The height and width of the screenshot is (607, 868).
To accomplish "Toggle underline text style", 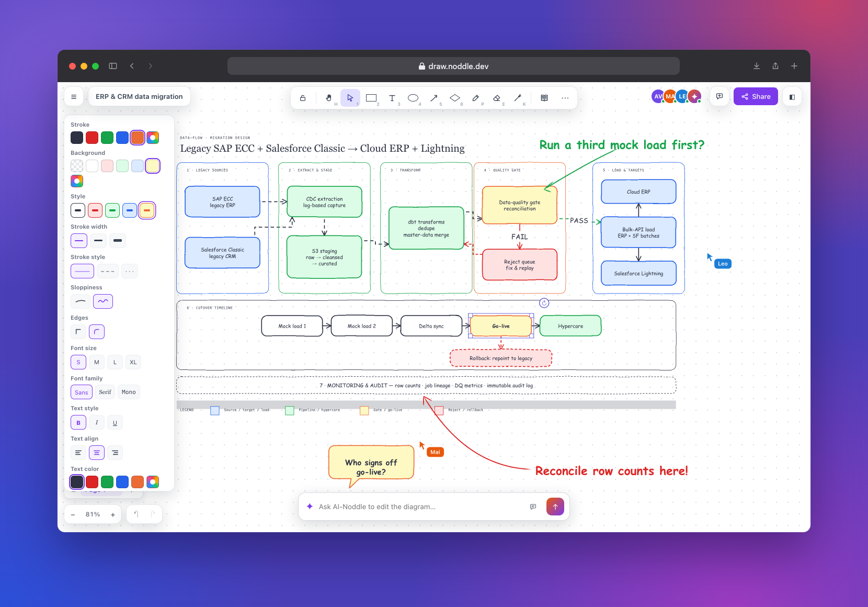I will 115,422.
